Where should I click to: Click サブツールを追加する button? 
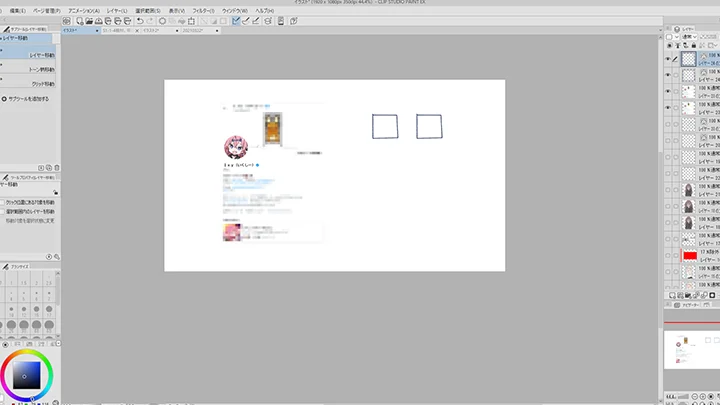click(x=25, y=99)
